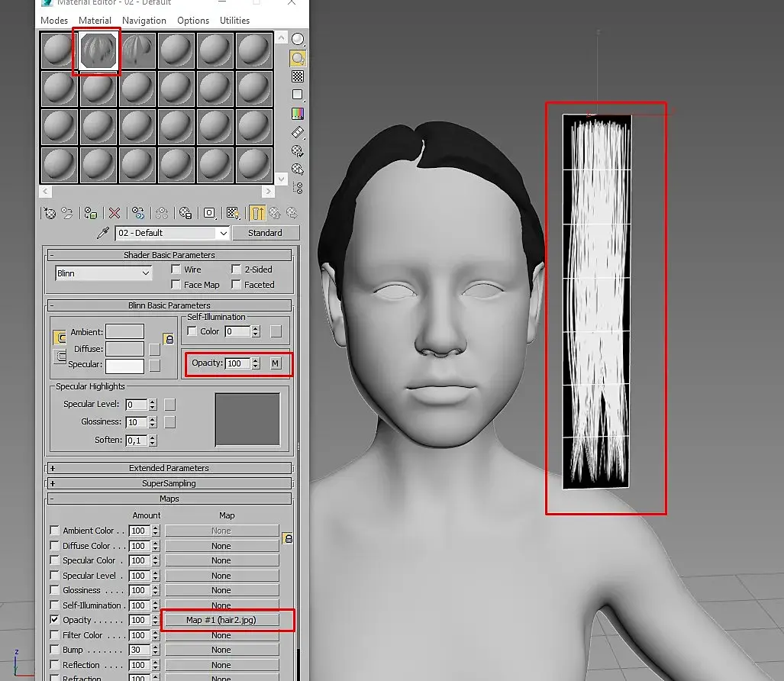Open material editor Options icon

pos(298,150)
